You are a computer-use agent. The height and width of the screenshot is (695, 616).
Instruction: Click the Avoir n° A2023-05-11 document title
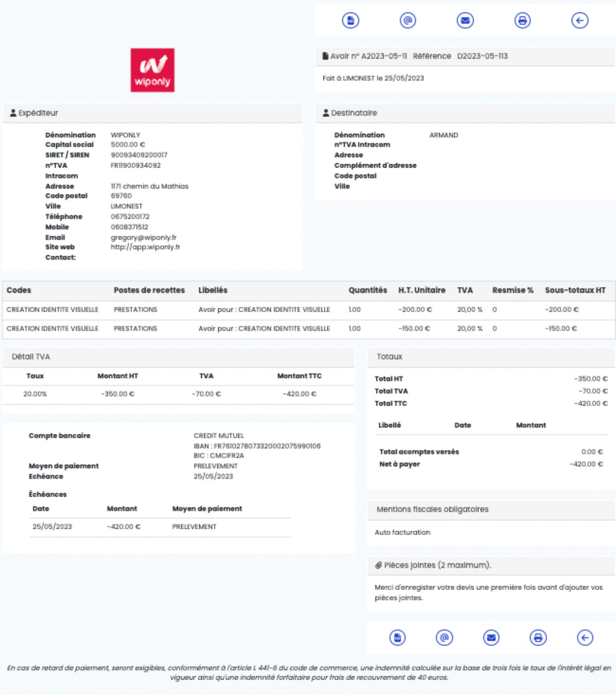pyautogui.click(x=368, y=56)
